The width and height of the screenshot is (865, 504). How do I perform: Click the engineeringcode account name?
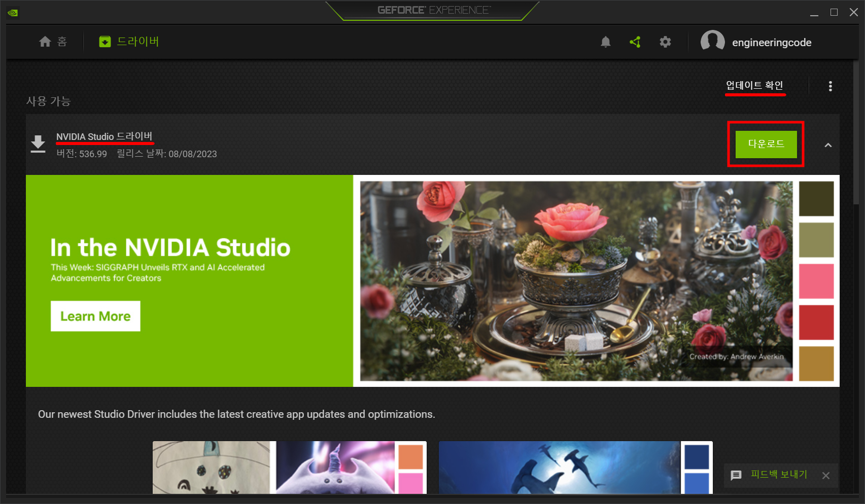[x=772, y=43]
